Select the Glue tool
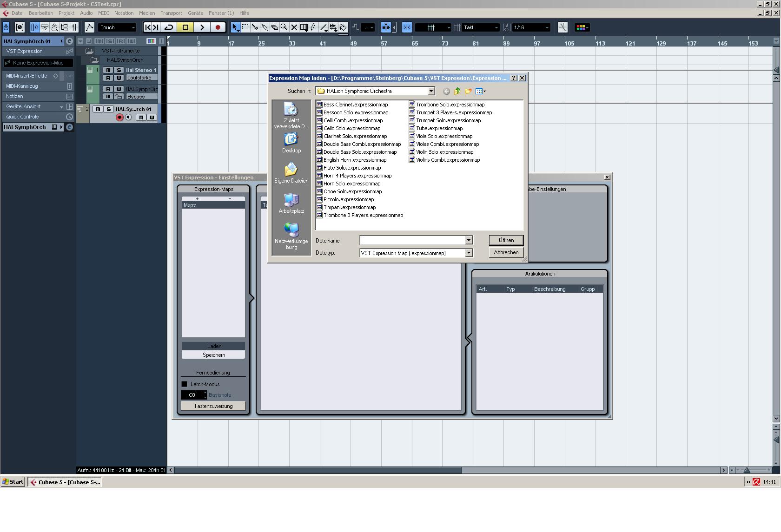 pos(265,27)
